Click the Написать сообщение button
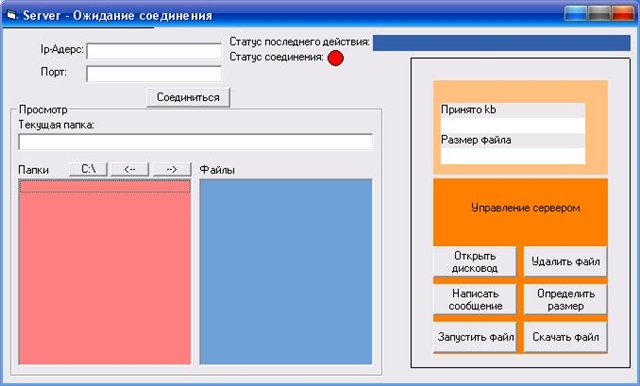The width and height of the screenshot is (640, 386). pos(475,299)
